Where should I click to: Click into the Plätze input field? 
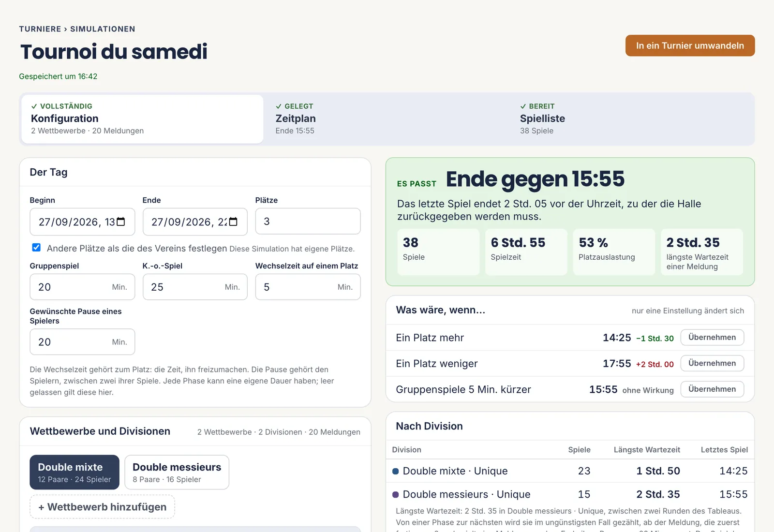pyautogui.click(x=308, y=222)
